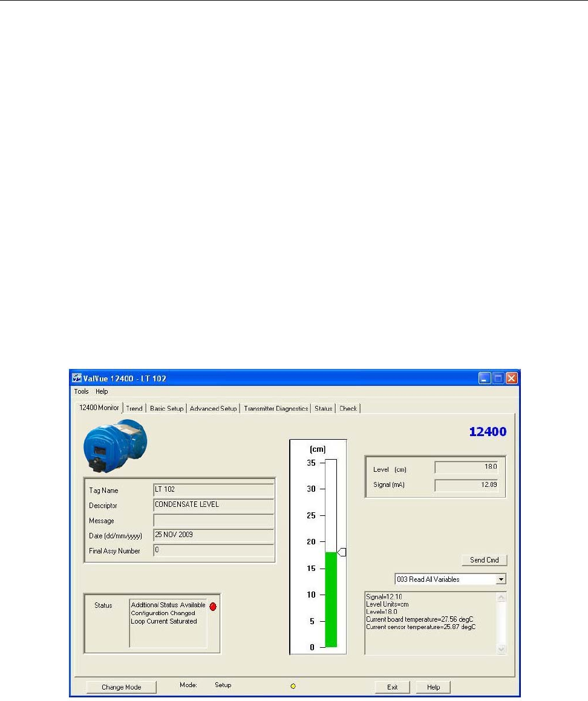
Task: Open the Check tab
Action: tap(348, 408)
